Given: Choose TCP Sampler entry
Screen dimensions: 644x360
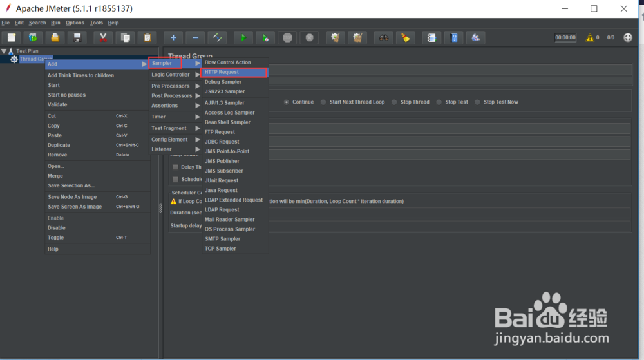Looking at the screenshot, I should (235, 249).
